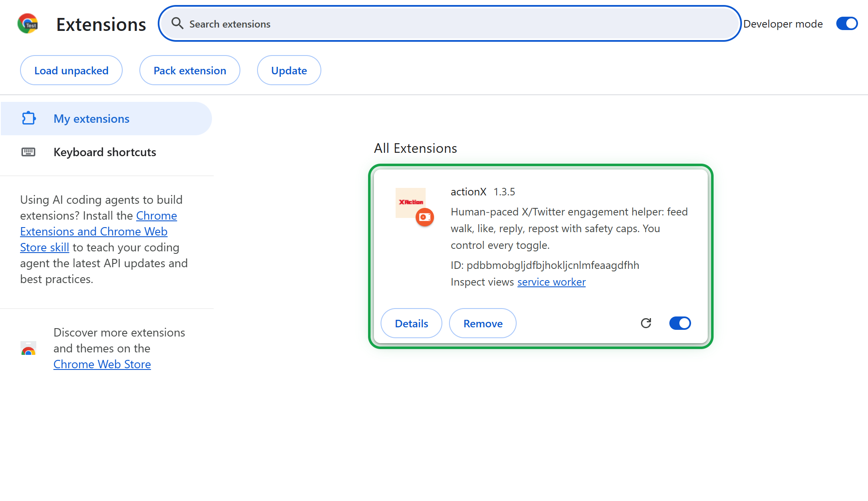This screenshot has width=868, height=501.
Task: Click the Update button
Action: coord(289,70)
